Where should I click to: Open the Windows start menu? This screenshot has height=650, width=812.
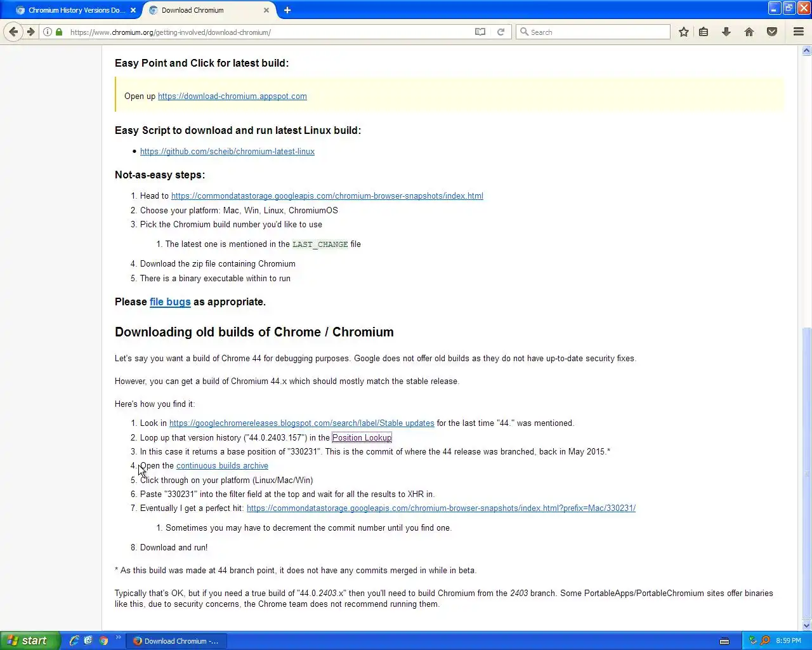pyautogui.click(x=30, y=640)
